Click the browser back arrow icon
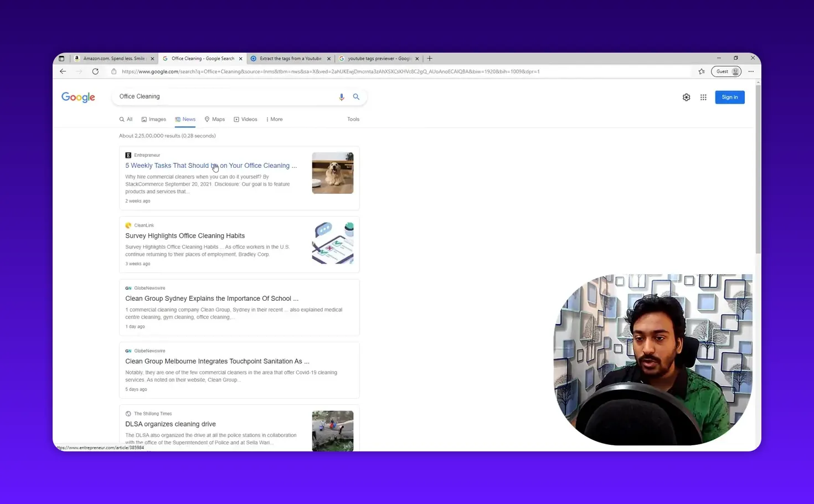Image resolution: width=814 pixels, height=504 pixels. (63, 71)
